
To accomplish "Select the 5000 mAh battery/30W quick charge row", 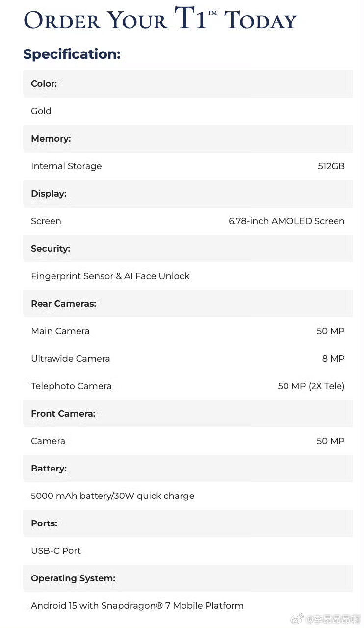I will pos(188,496).
